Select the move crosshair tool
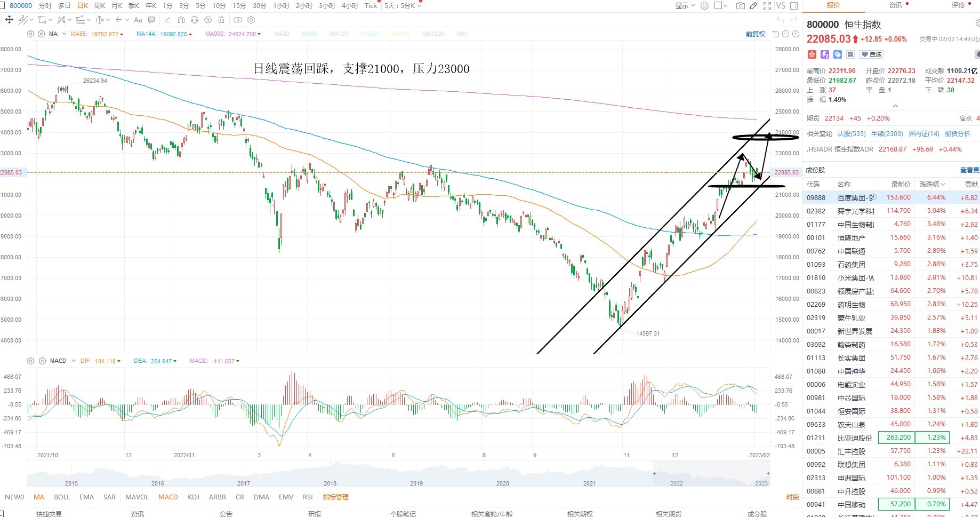 (9, 20)
